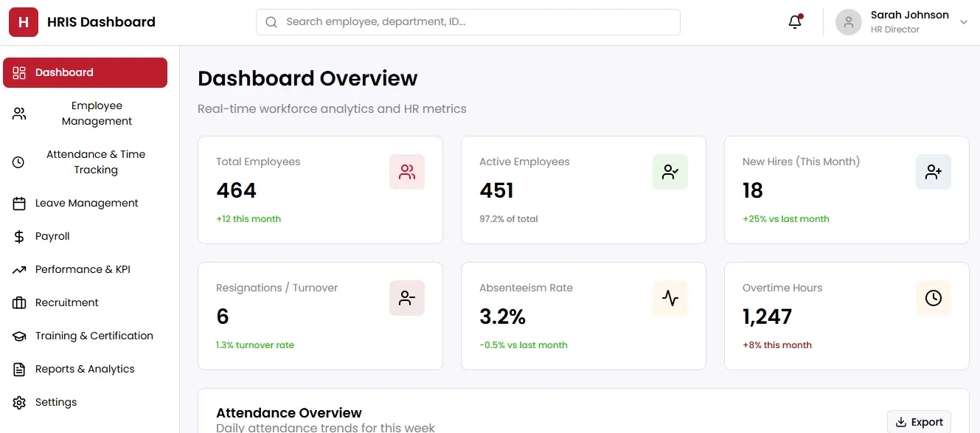Click the New Hires add-user icon
The image size is (980, 433).
934,172
